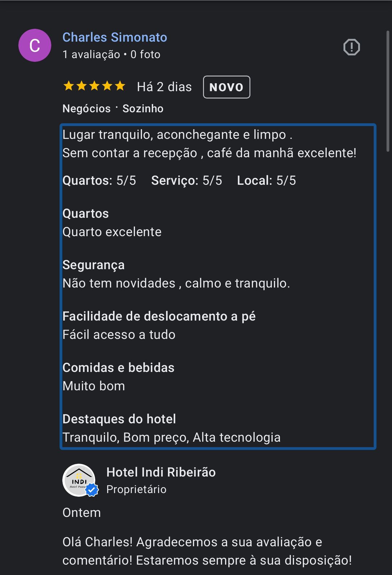The width and height of the screenshot is (392, 575).
Task: Report review via exclamation flag icon
Action: point(351,47)
